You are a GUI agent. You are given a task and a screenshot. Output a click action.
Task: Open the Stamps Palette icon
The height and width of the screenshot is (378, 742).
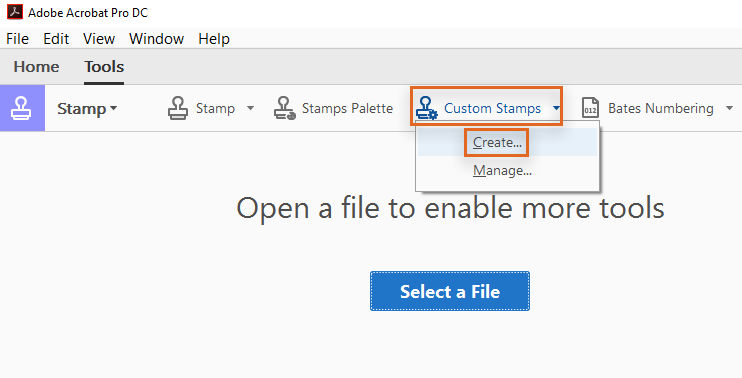pyautogui.click(x=284, y=108)
